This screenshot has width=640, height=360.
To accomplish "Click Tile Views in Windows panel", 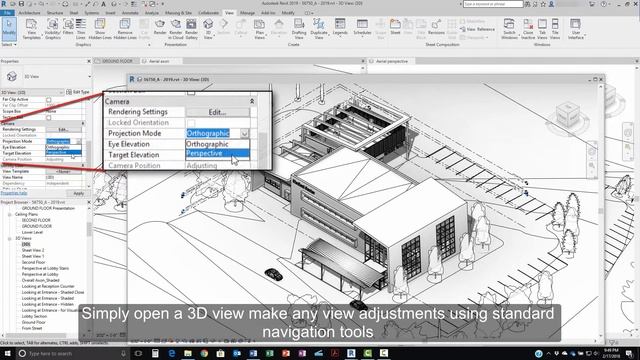I will (555, 29).
